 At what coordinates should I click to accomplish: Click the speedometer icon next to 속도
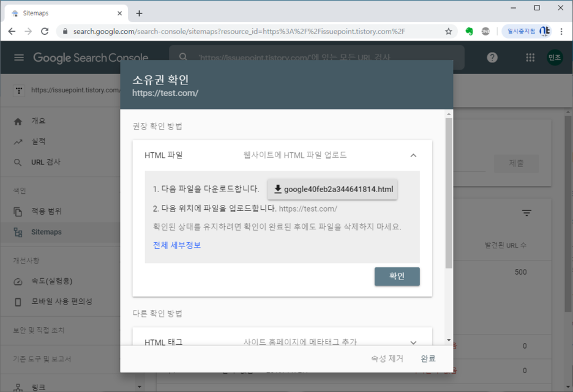18,281
